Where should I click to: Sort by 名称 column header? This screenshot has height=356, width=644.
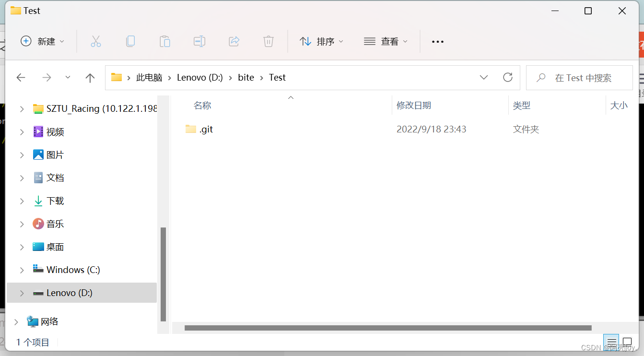click(202, 106)
